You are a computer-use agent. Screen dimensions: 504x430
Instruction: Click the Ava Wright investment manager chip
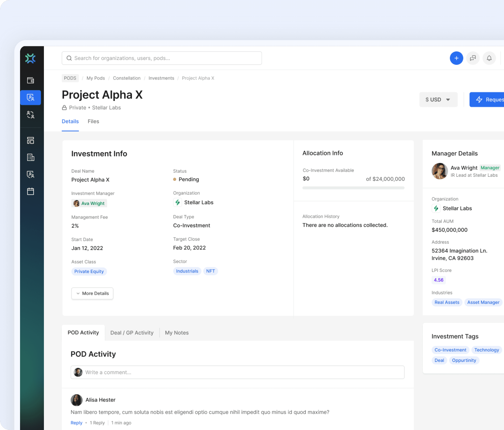coord(89,203)
